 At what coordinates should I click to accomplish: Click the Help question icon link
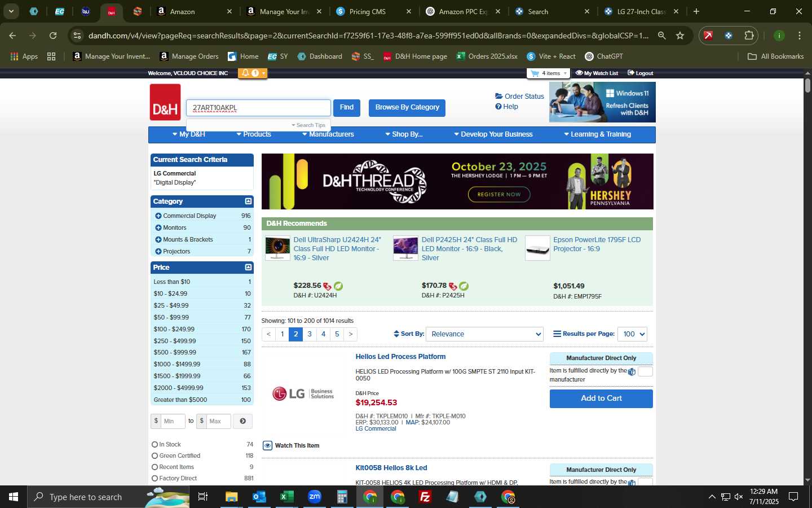point(506,107)
